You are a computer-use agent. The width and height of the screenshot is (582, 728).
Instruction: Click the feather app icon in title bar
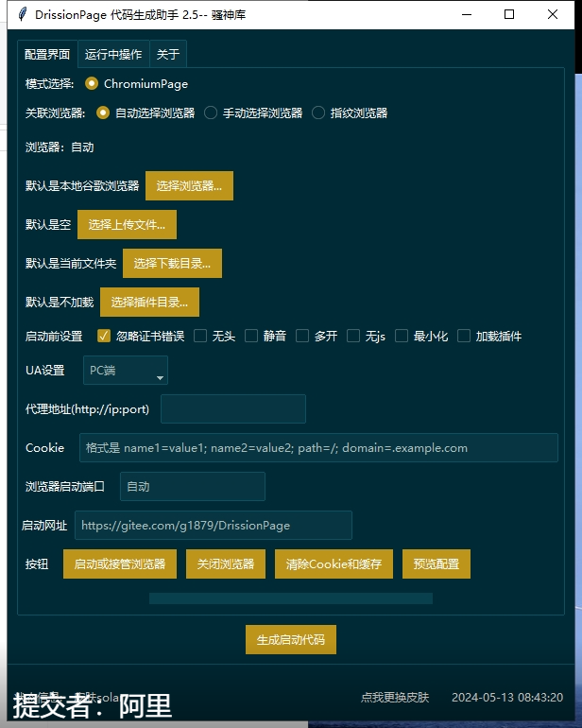[22, 14]
